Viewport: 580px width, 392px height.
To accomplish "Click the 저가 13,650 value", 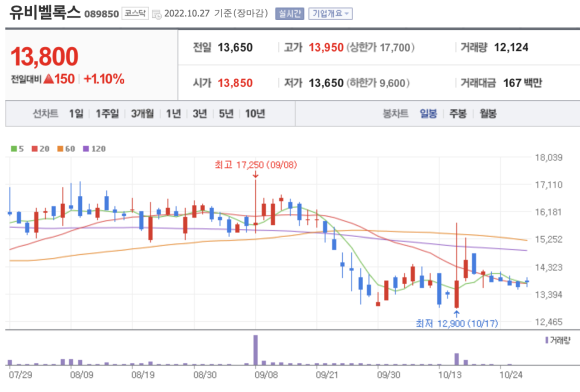I will (x=326, y=83).
